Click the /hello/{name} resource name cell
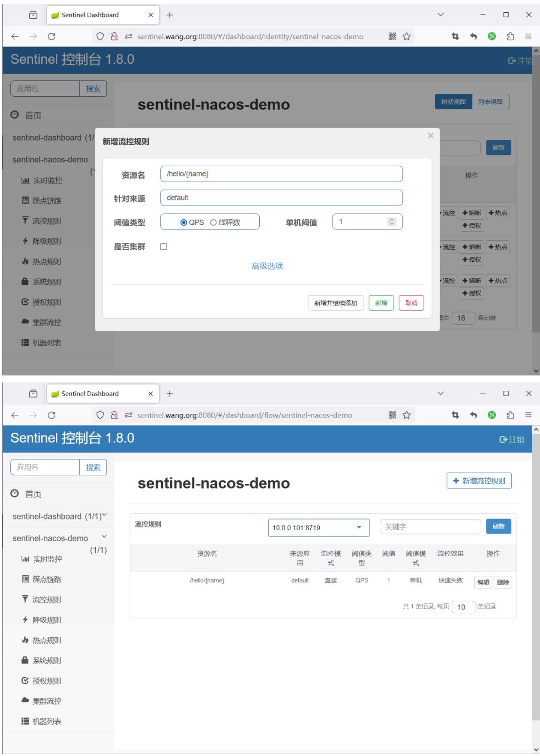The height and width of the screenshot is (756, 540). coord(207,580)
